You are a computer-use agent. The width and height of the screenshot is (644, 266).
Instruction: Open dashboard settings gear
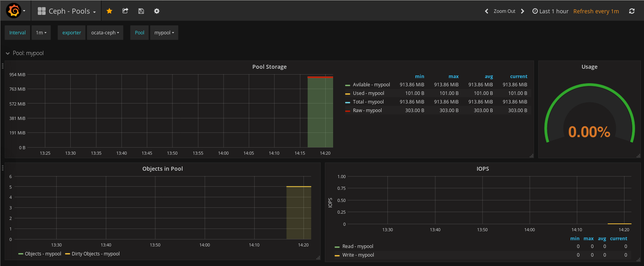(157, 11)
